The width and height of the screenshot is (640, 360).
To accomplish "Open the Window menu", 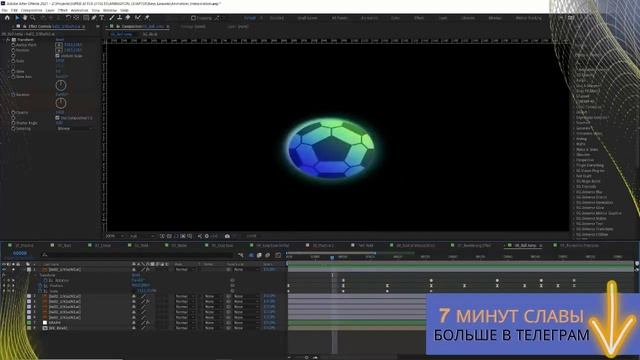I will (110, 10).
